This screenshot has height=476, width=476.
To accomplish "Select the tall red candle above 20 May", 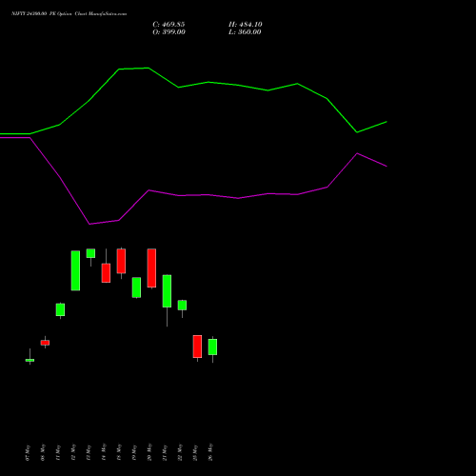I will [x=151, y=268].
